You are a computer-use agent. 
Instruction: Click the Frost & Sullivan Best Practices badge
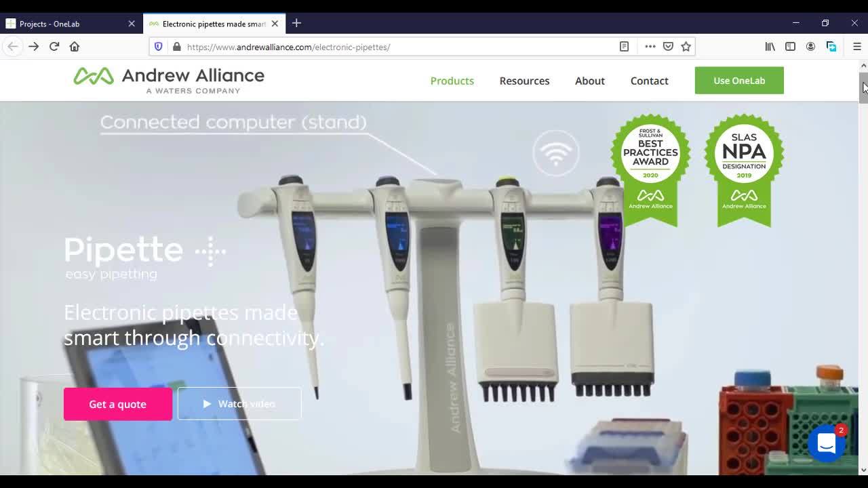650,169
